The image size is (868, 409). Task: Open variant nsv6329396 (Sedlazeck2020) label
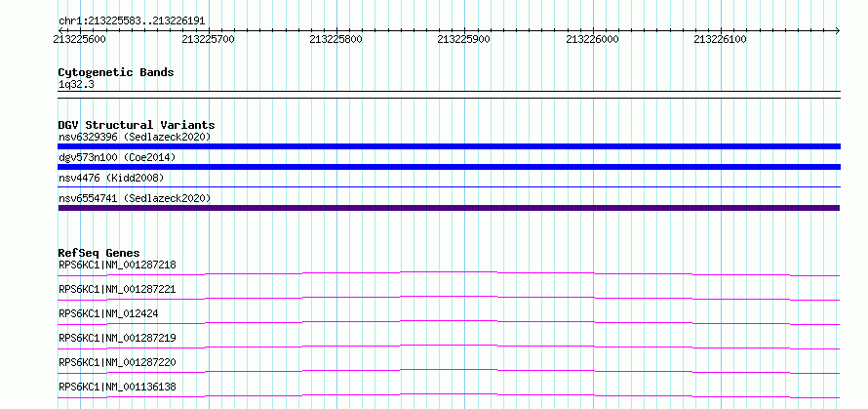tap(135, 137)
